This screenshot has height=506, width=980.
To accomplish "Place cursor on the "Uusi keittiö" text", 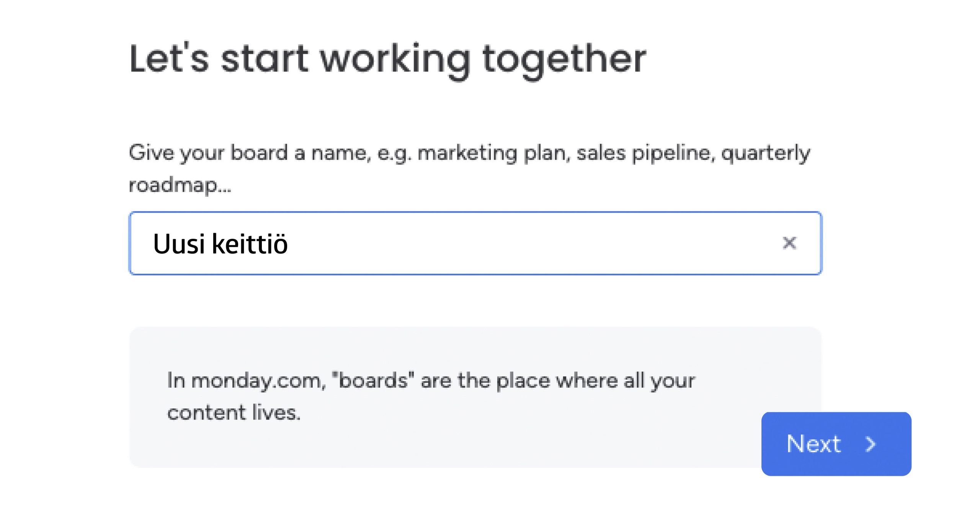I will coord(220,244).
